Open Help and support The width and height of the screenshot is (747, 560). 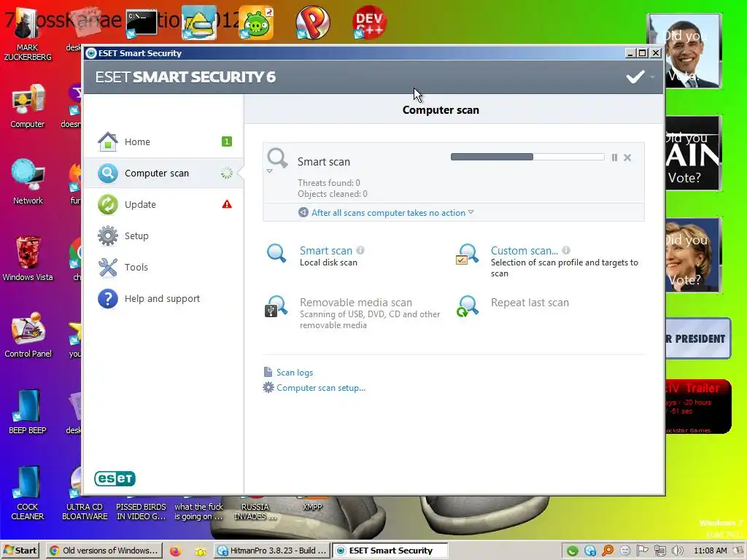pyautogui.click(x=163, y=298)
